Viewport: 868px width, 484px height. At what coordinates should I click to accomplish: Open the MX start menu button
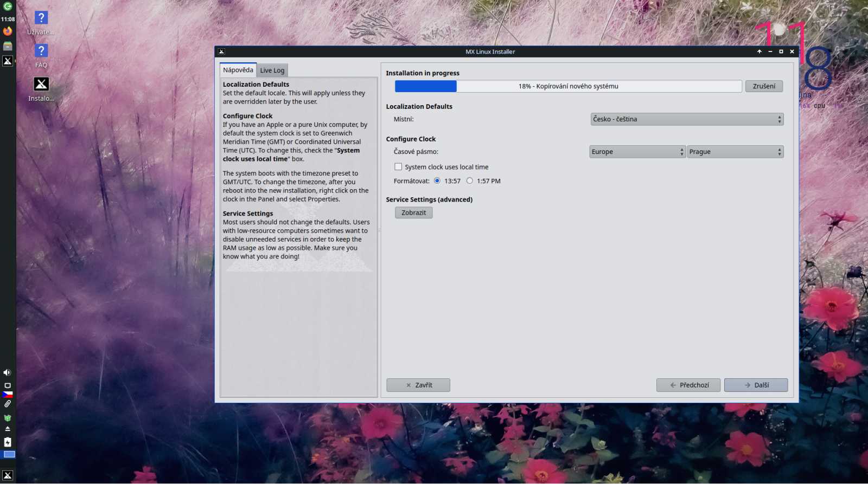tap(8, 475)
